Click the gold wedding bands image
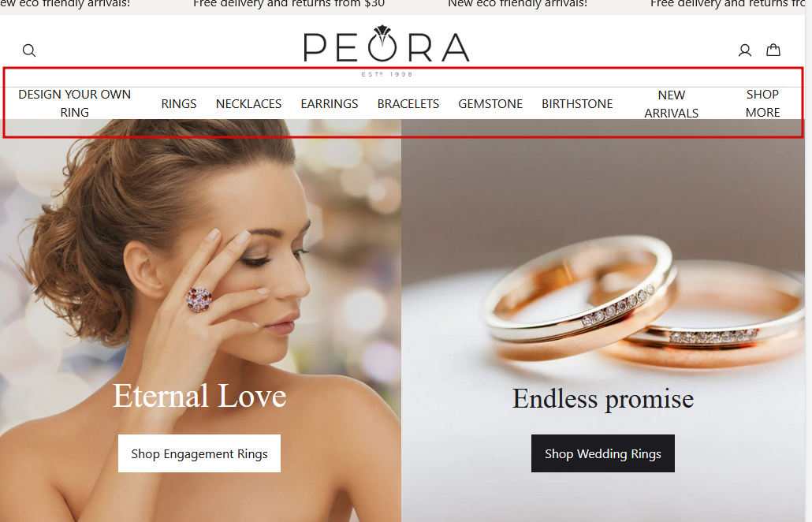 tap(603, 321)
